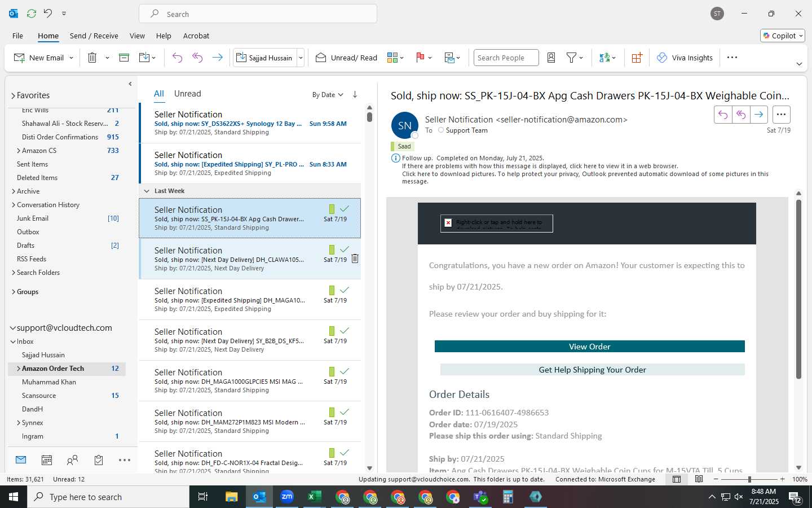This screenshot has width=812, height=508.
Task: Toggle completed flag on DH_FD-C-NOR1X-04 message
Action: tap(345, 453)
